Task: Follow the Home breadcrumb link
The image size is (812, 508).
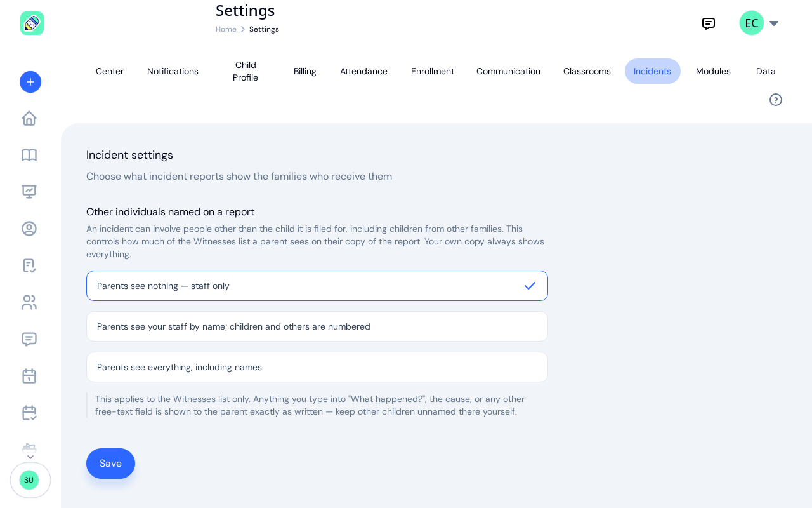Action: pyautogui.click(x=226, y=29)
